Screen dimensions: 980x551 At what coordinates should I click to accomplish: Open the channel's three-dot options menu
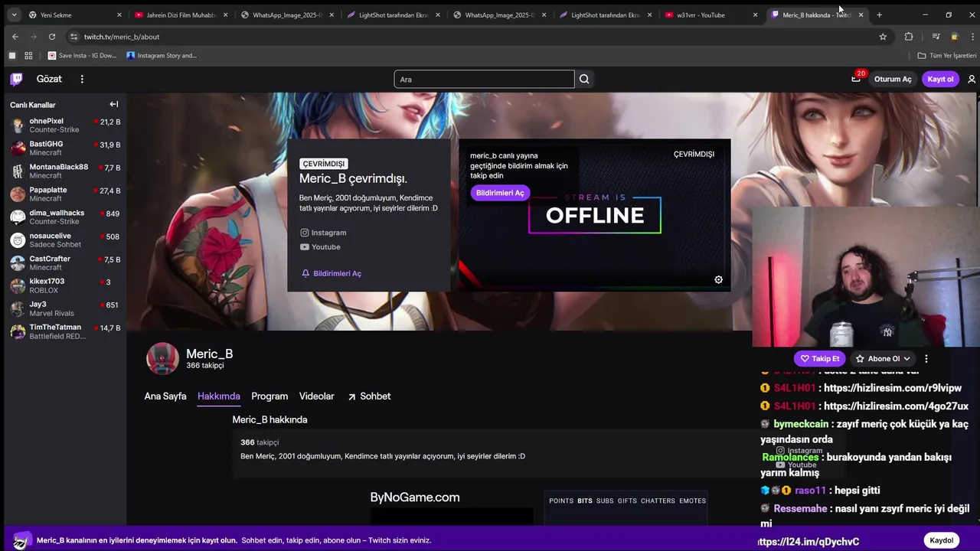pos(926,358)
